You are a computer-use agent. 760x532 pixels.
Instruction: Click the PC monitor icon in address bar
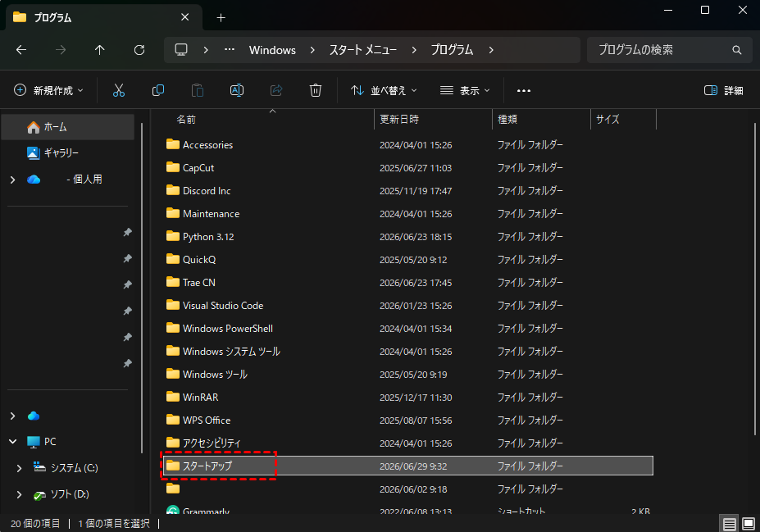(x=181, y=49)
